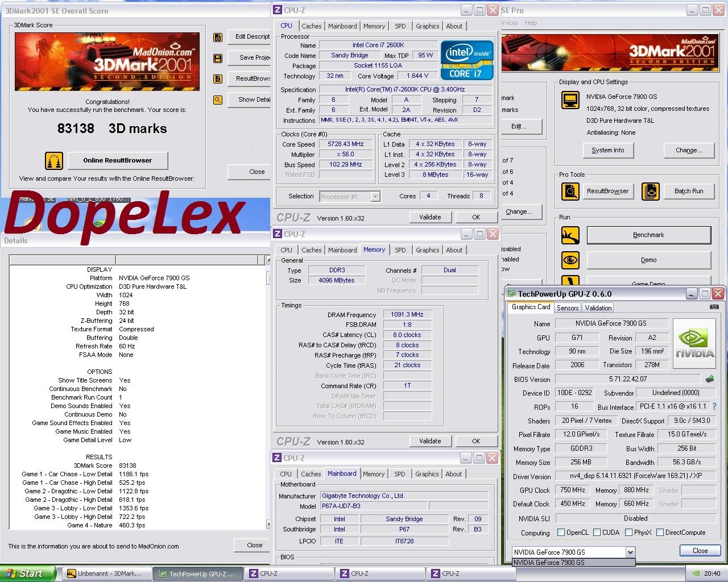Image resolution: width=728 pixels, height=582 pixels.
Task: Click the GPU-Z camera screenshot icon
Action: [x=714, y=307]
